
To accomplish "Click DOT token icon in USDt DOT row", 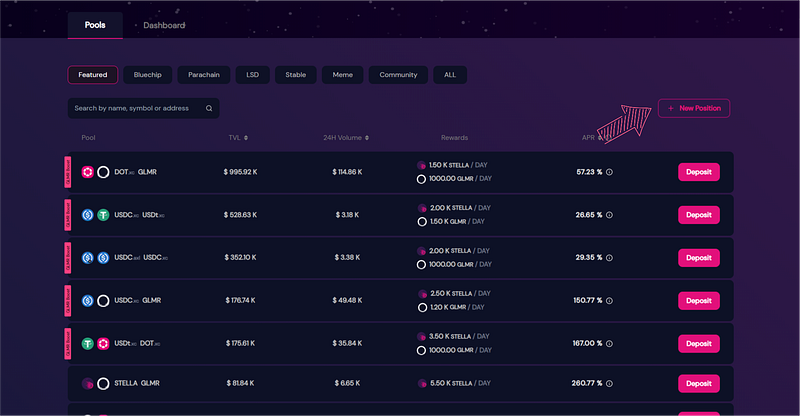I will click(103, 344).
